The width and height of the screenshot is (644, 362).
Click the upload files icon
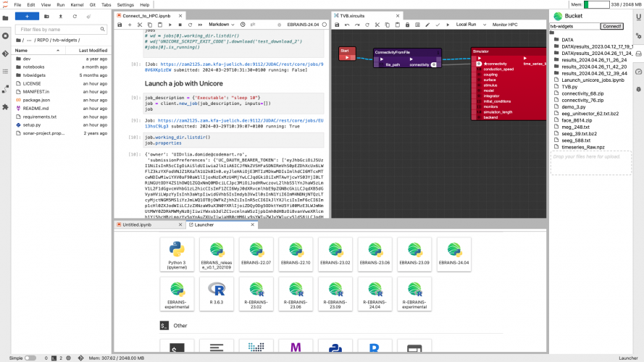click(59, 15)
